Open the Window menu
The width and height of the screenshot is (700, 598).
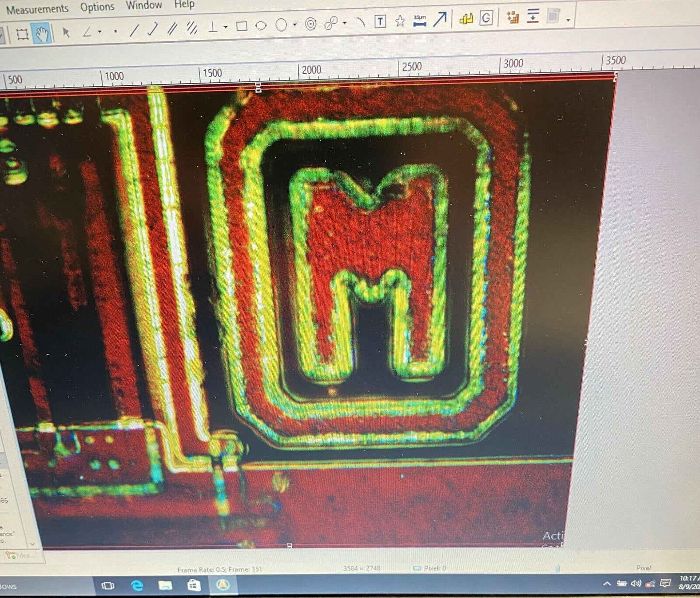tap(144, 5)
